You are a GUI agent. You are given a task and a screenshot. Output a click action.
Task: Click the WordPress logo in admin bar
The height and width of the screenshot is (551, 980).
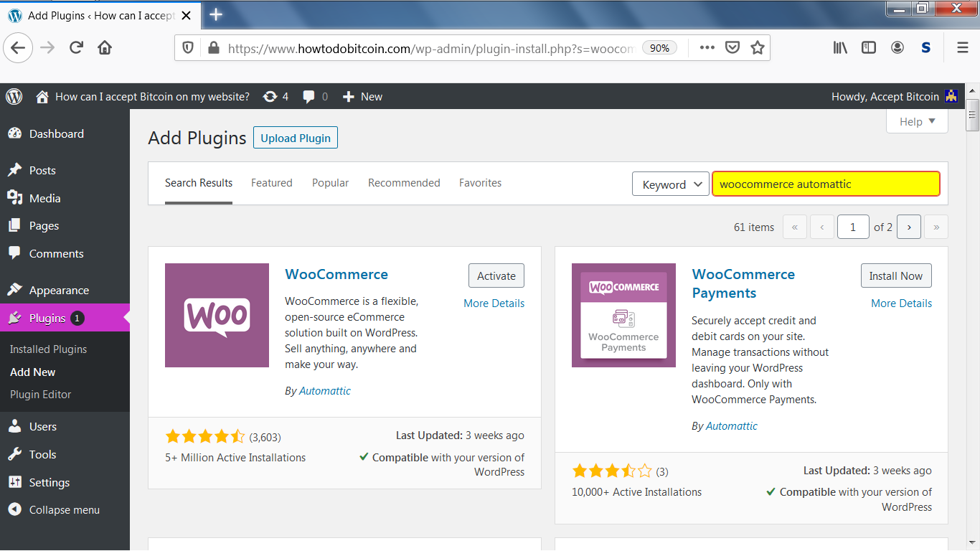pos(14,97)
